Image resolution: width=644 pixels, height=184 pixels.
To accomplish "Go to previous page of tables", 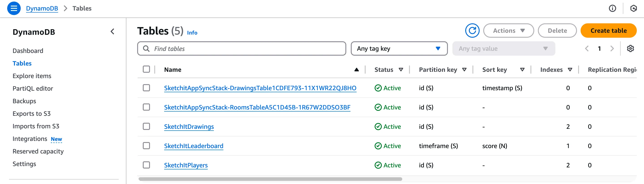I will [x=587, y=49].
